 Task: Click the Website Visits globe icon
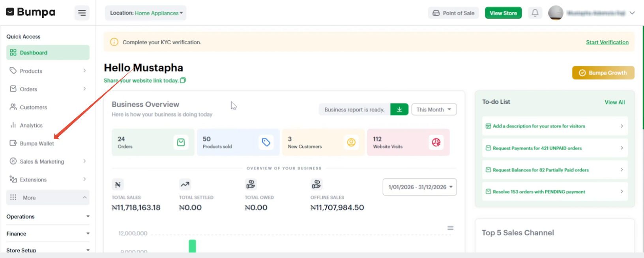436,142
